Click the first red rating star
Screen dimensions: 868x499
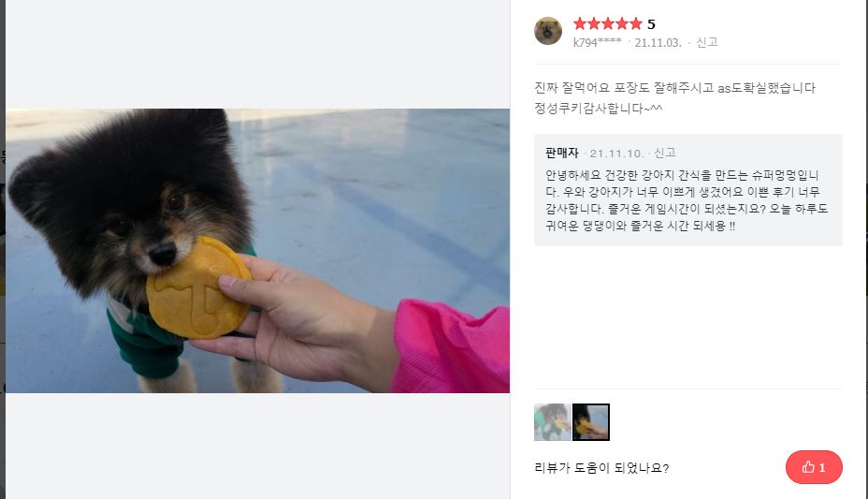click(580, 23)
